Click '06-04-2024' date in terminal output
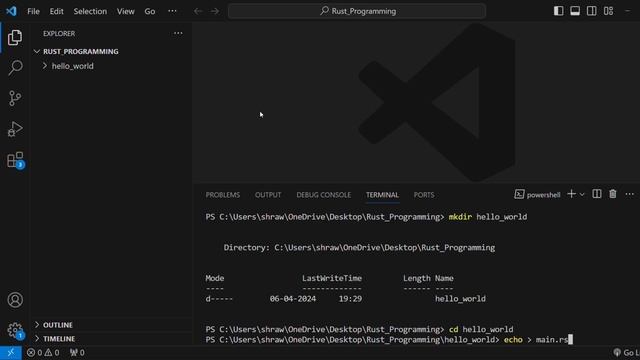 click(293, 299)
